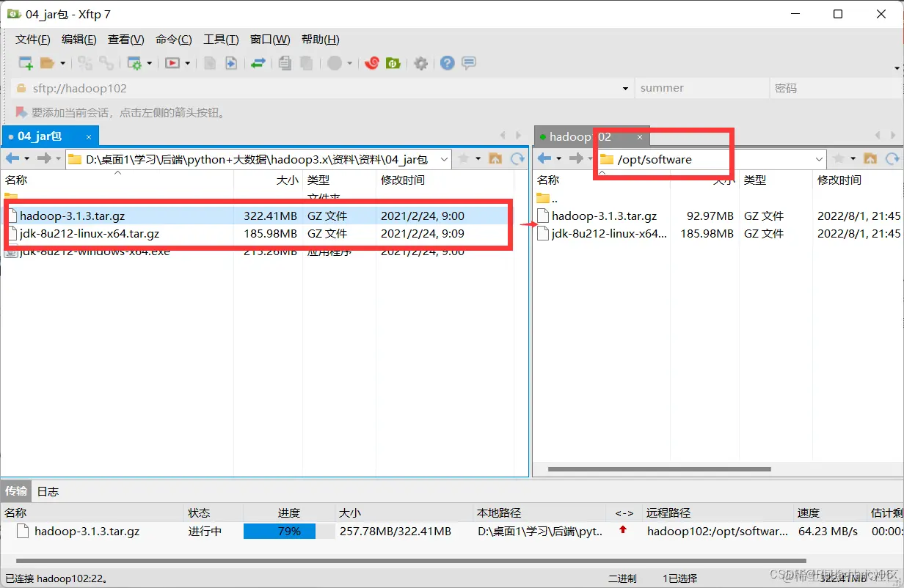Open the gear Options icon

point(420,63)
